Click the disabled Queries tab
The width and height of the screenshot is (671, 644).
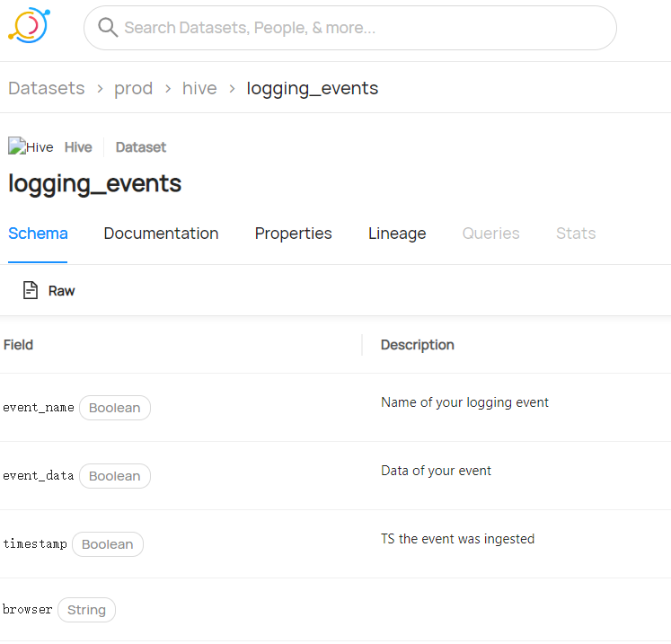click(490, 234)
